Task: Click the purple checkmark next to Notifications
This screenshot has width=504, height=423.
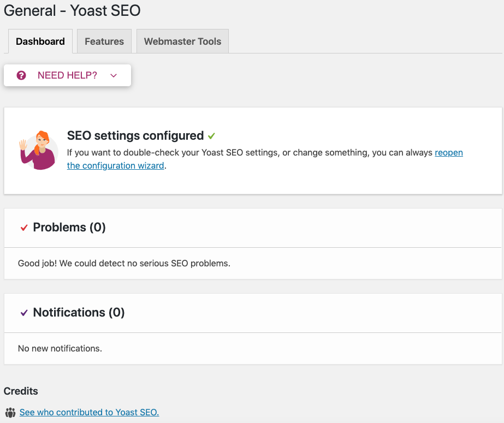Action: click(24, 313)
